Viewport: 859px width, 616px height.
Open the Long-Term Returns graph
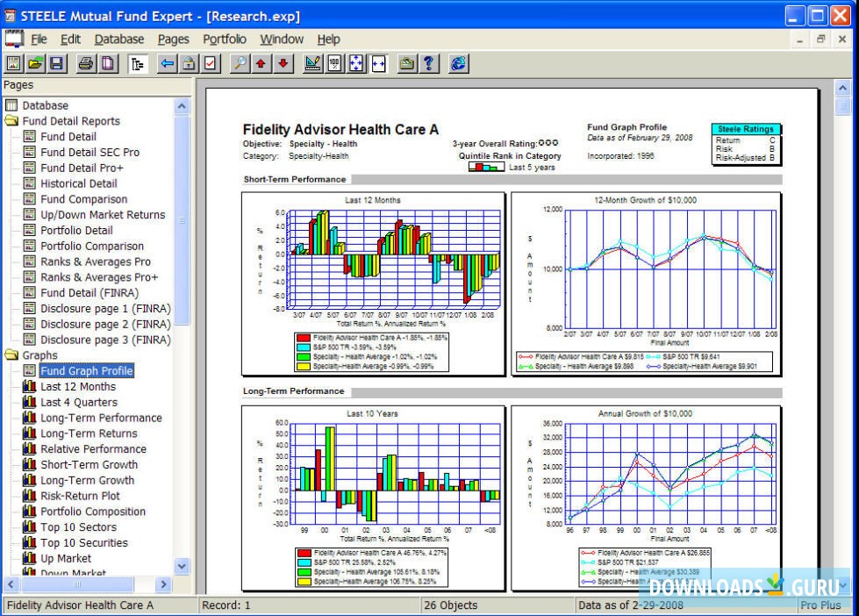89,433
